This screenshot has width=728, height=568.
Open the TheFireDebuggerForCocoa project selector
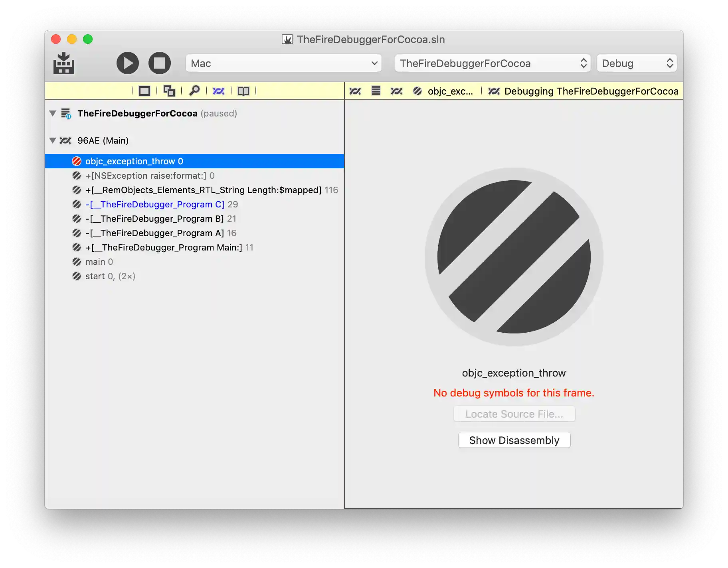point(493,63)
